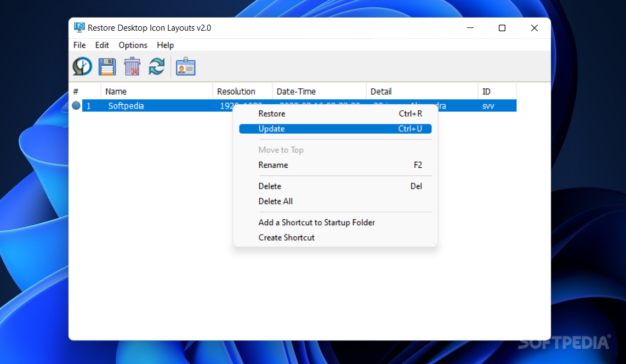Sort by the Date-Time column header
Image resolution: width=626 pixels, height=364 pixels.
point(320,92)
